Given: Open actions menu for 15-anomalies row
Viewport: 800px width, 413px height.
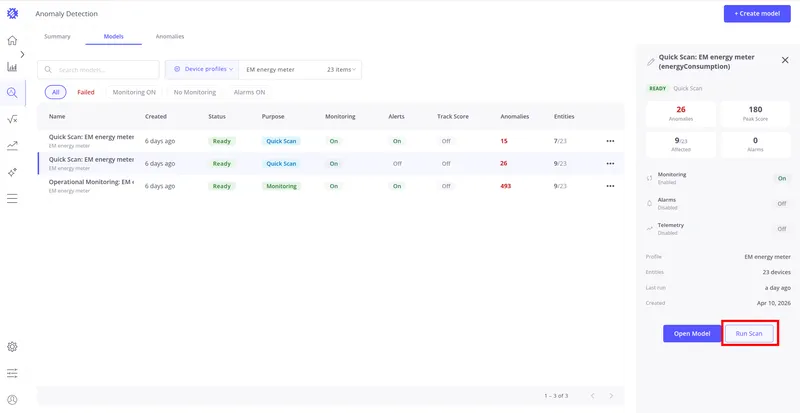Looking at the screenshot, I should [x=610, y=141].
